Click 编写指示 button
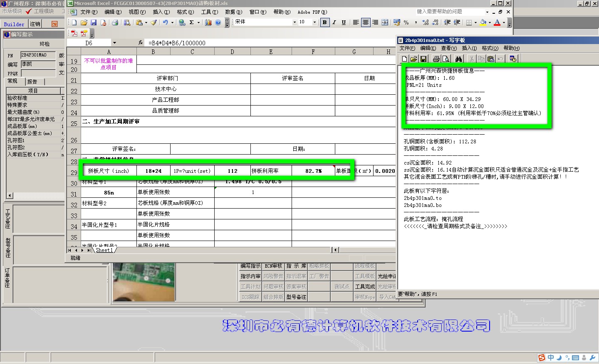The height and width of the screenshot is (364, 599). (x=250, y=266)
